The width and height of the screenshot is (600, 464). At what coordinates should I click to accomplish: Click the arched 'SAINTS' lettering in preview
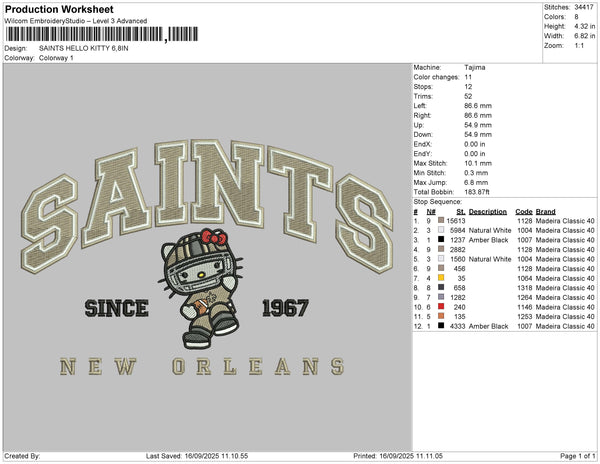coord(207,207)
